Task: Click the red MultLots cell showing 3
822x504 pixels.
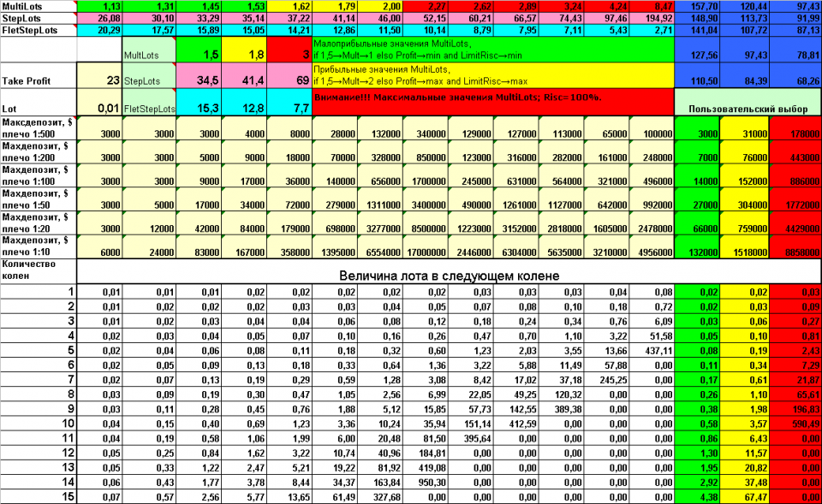Action: 289,50
